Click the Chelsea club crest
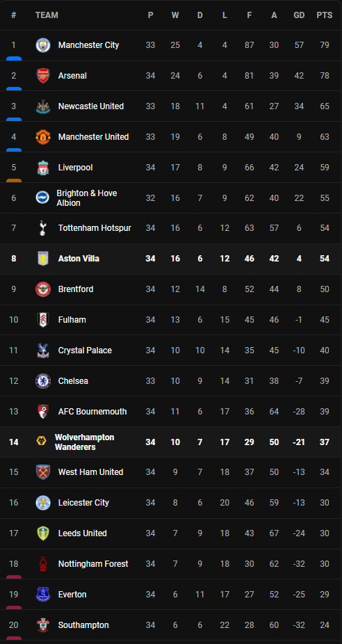The width and height of the screenshot is (342, 644). (42, 380)
